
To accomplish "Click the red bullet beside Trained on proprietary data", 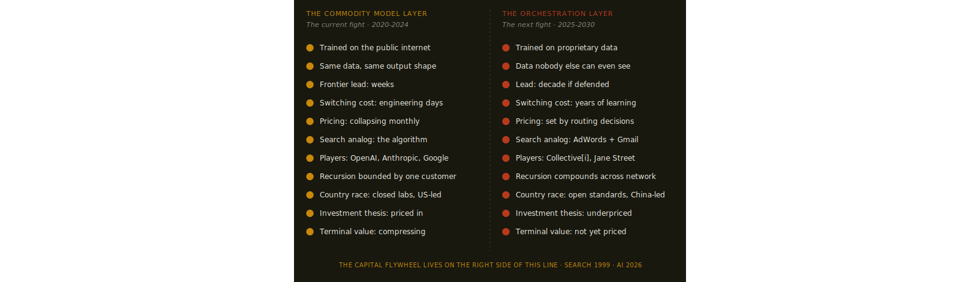I will point(506,48).
